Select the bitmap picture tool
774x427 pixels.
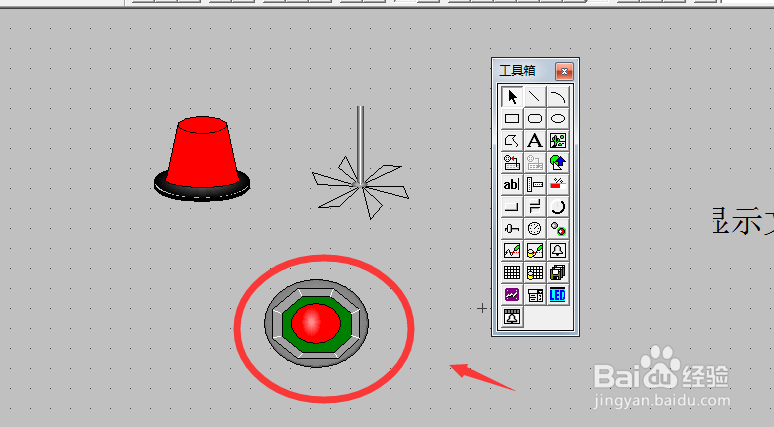(x=558, y=141)
